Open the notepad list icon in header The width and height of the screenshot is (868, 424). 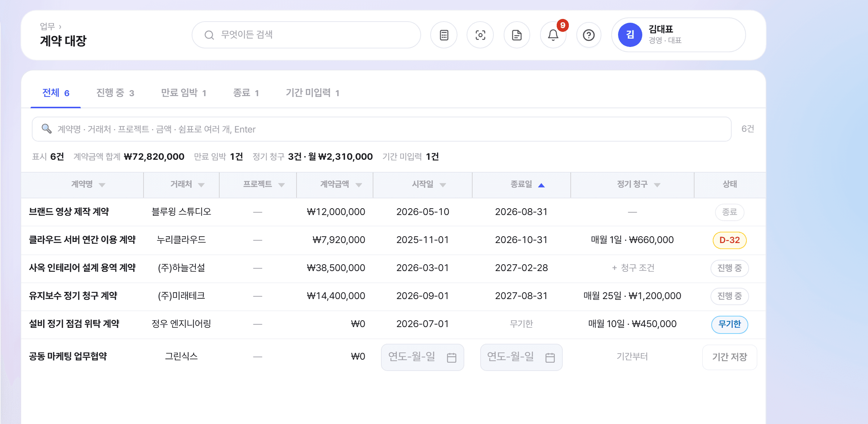pyautogui.click(x=444, y=35)
